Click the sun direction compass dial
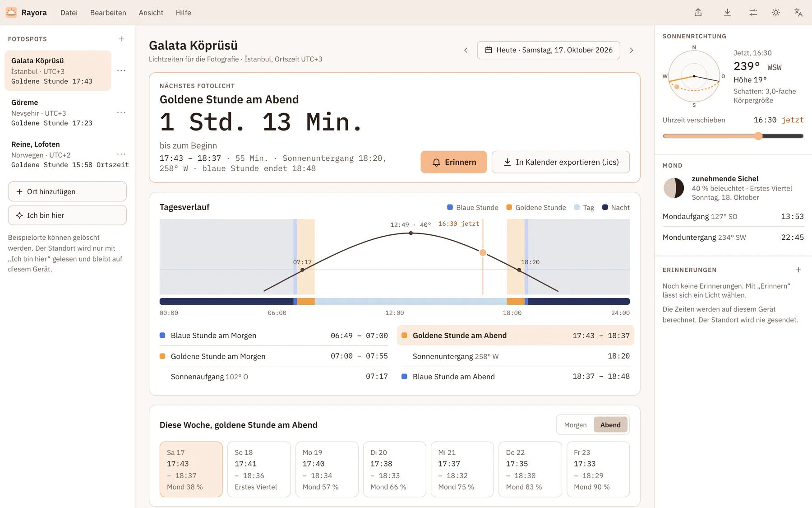Screen dimensions: 812x508 click(694, 76)
